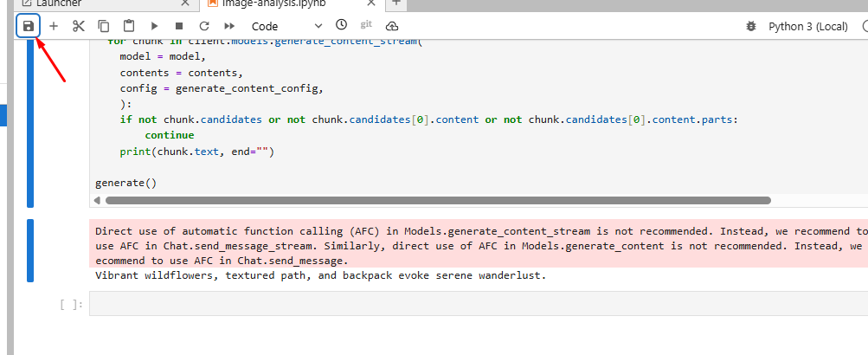
Task: Restart the kernel with the circular arrow
Action: point(204,26)
